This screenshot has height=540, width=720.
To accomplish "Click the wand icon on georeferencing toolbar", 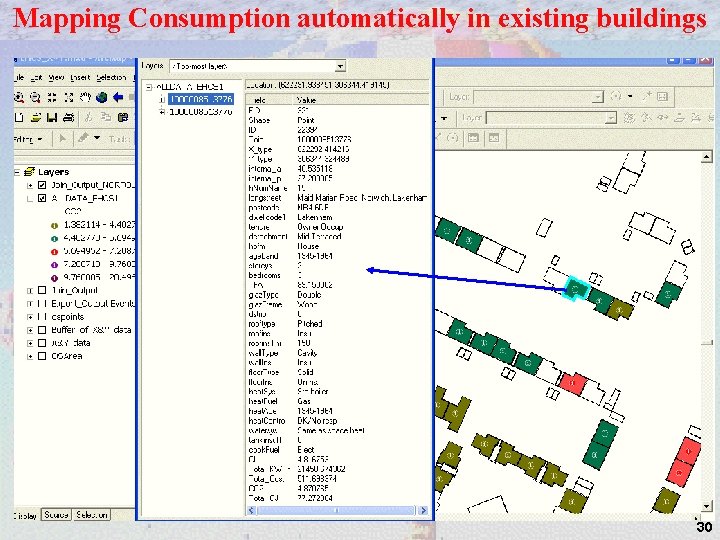I will tap(647, 96).
